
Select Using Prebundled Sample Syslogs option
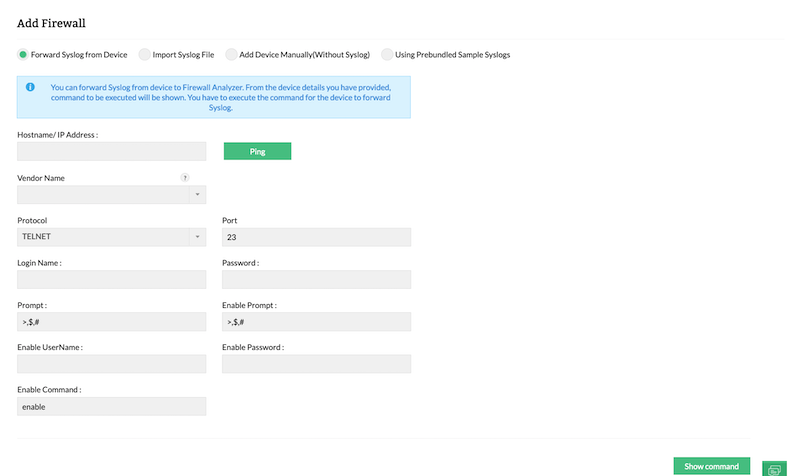coord(387,54)
